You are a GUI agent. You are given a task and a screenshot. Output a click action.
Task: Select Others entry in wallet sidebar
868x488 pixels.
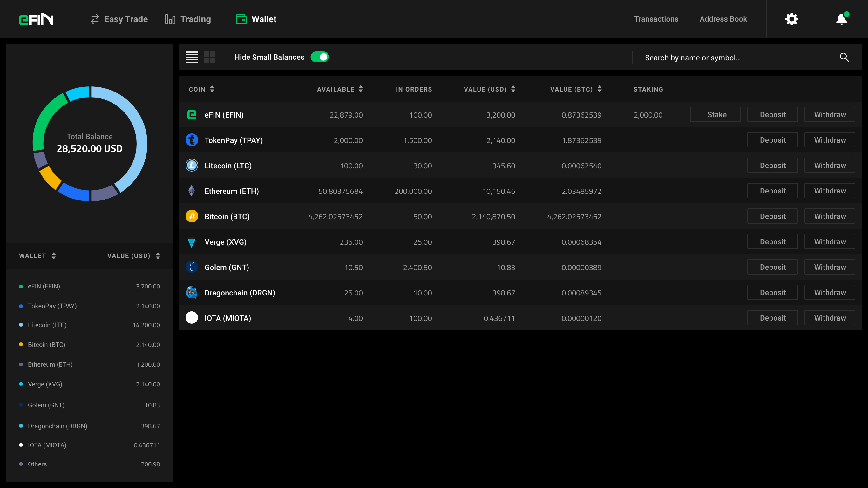pos(90,464)
